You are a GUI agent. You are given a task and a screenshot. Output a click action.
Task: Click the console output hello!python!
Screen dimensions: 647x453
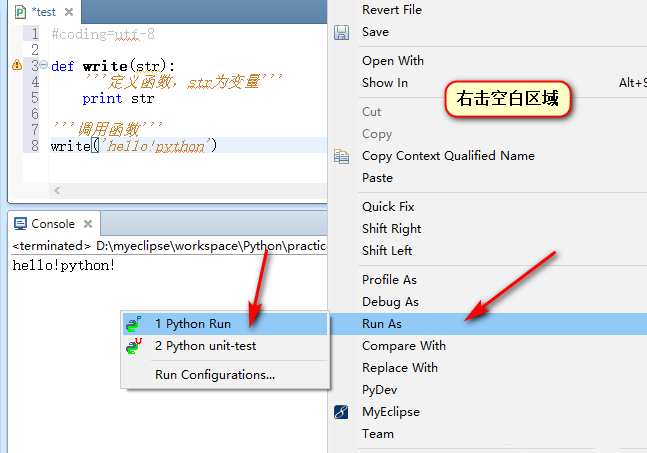64,265
